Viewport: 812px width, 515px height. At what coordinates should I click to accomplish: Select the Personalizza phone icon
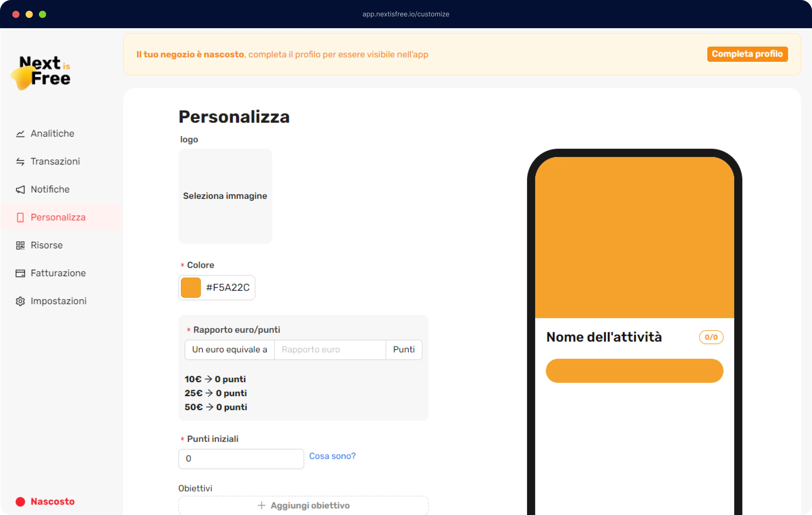pyautogui.click(x=20, y=217)
